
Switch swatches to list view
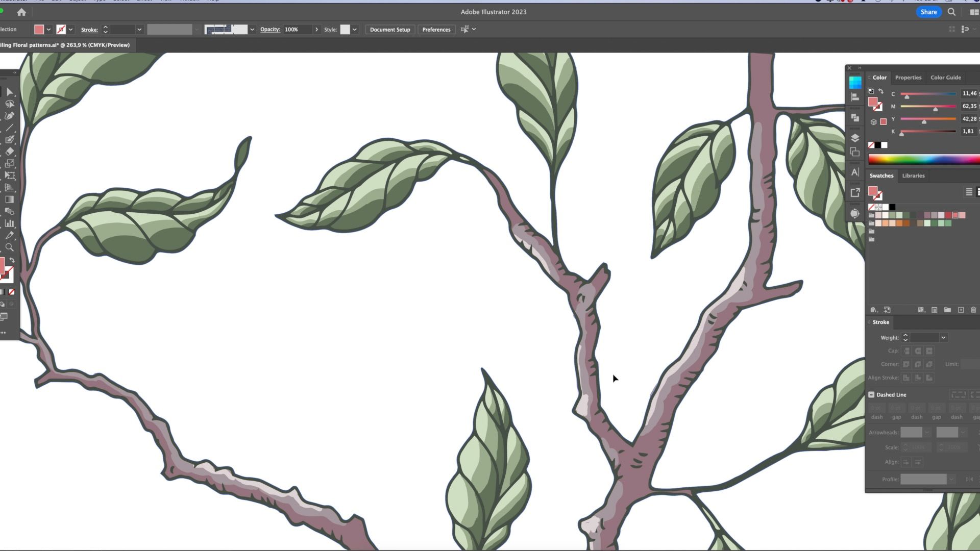pyautogui.click(x=968, y=192)
